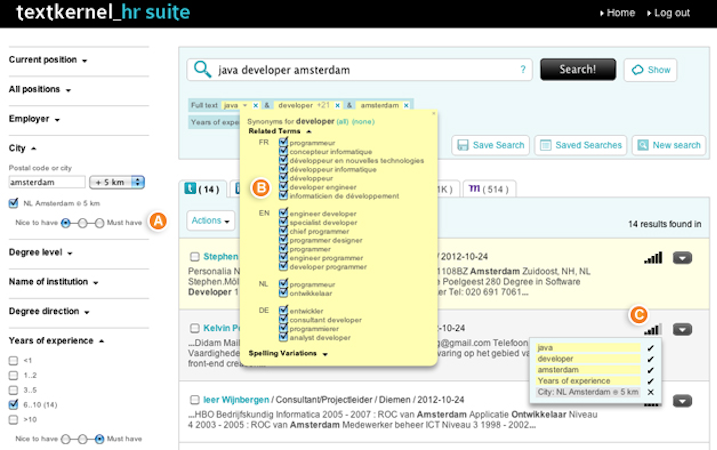Collapse the Related Terms section
This screenshot has height=450, width=717.
coord(280,131)
